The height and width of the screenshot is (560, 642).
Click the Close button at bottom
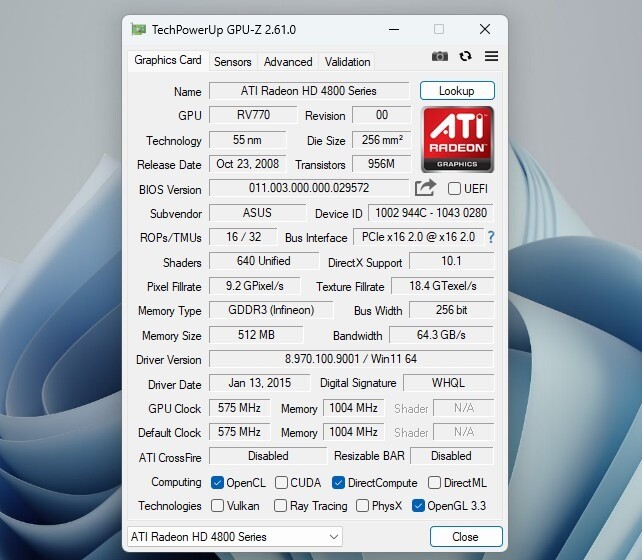(x=466, y=537)
